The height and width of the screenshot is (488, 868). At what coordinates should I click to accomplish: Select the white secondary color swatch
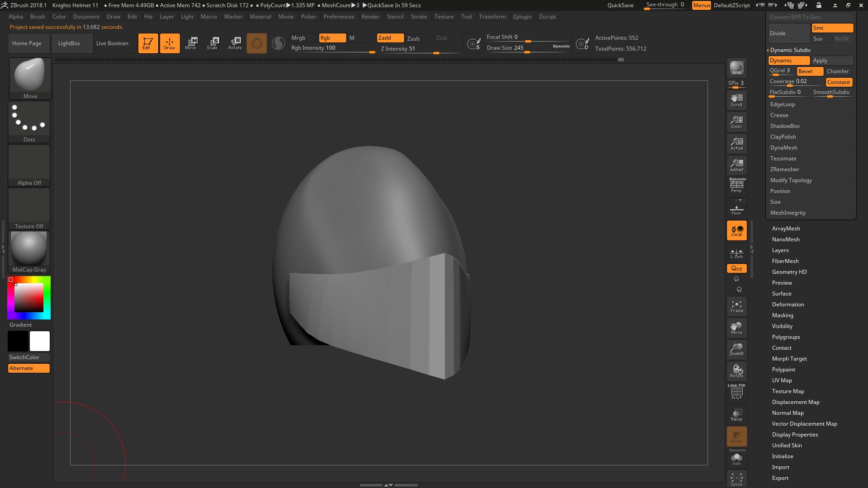[40, 341]
